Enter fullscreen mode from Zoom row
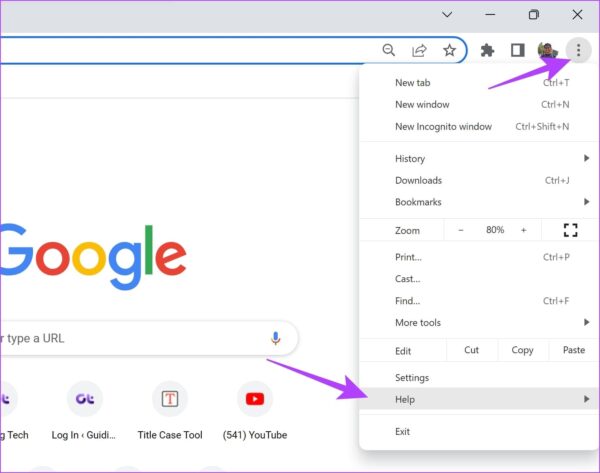 (571, 230)
